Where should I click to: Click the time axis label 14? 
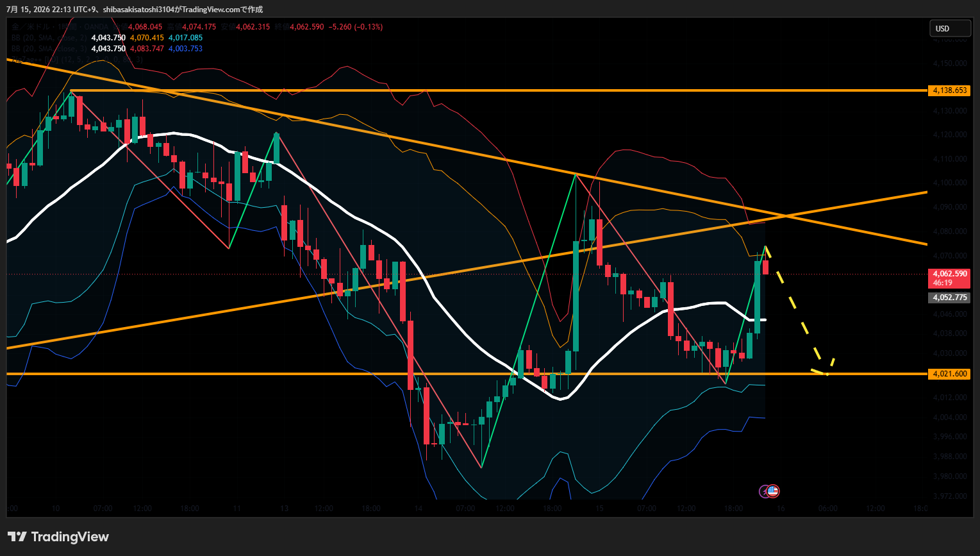coord(418,509)
